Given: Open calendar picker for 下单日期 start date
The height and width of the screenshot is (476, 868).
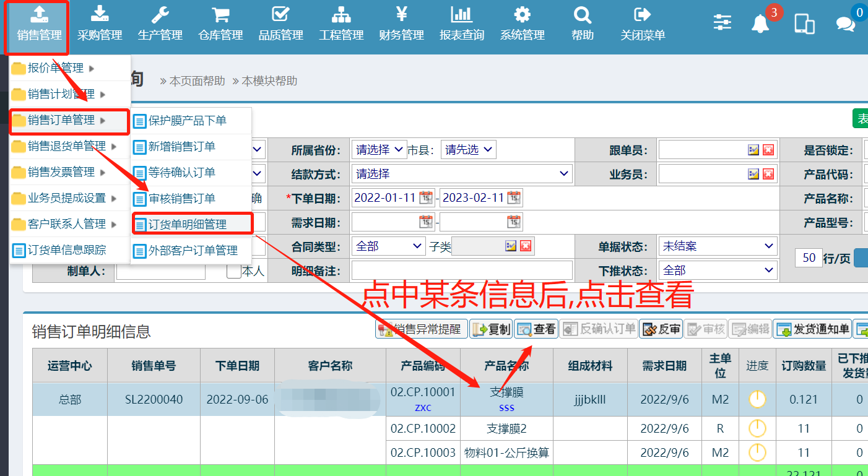Looking at the screenshot, I should tap(426, 197).
